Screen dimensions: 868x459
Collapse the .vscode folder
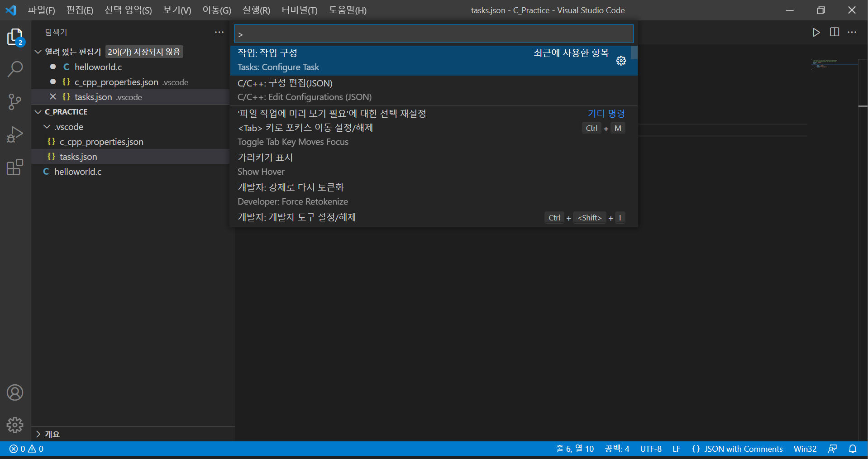[47, 127]
